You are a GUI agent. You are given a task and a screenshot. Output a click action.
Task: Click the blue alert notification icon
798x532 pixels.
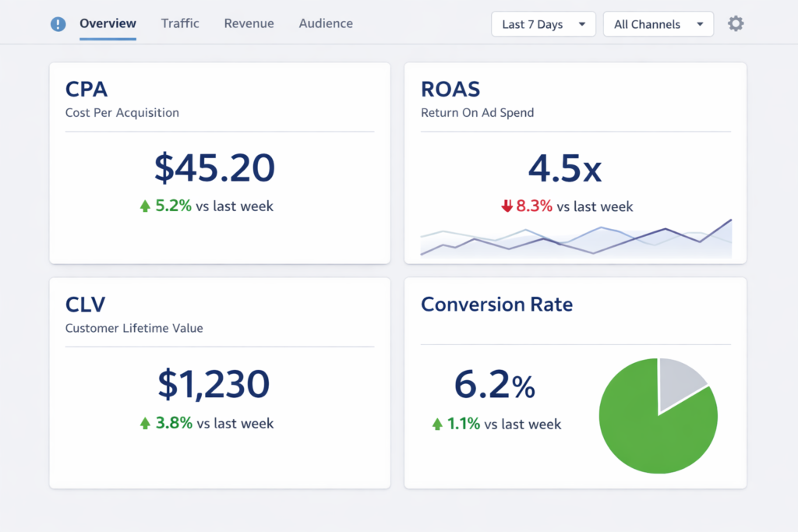(x=58, y=23)
